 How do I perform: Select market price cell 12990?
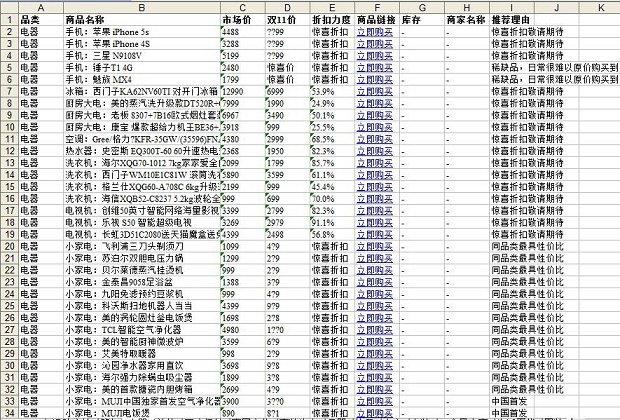243,91
